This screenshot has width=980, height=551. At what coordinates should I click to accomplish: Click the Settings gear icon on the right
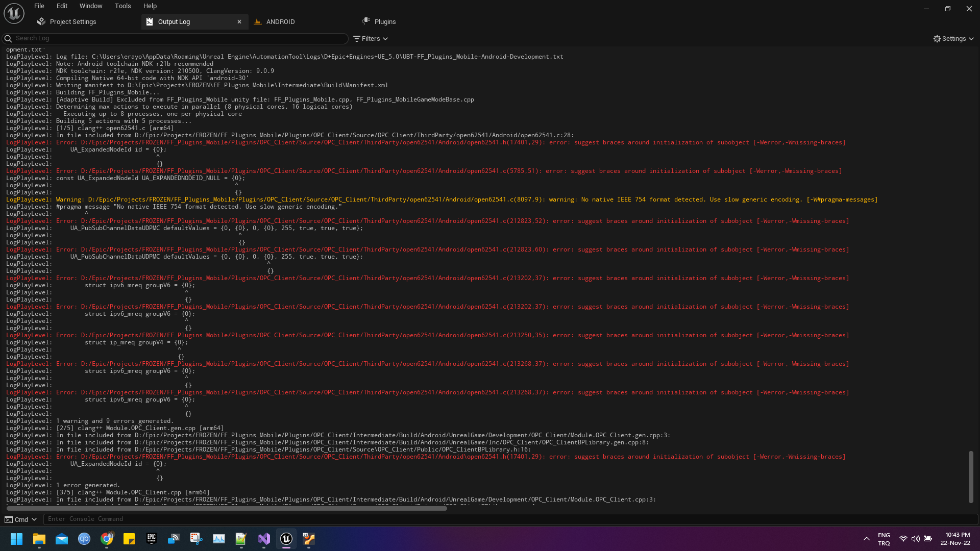coord(938,38)
